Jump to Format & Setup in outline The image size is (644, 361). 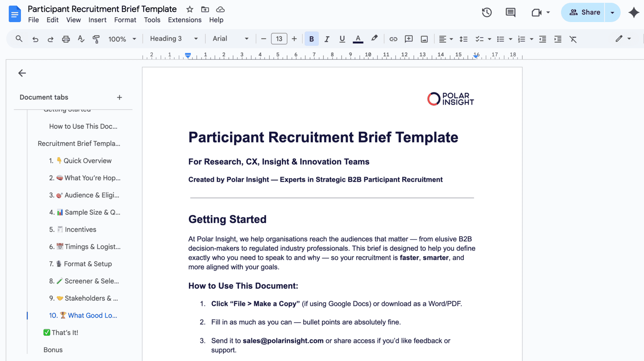coord(80,264)
